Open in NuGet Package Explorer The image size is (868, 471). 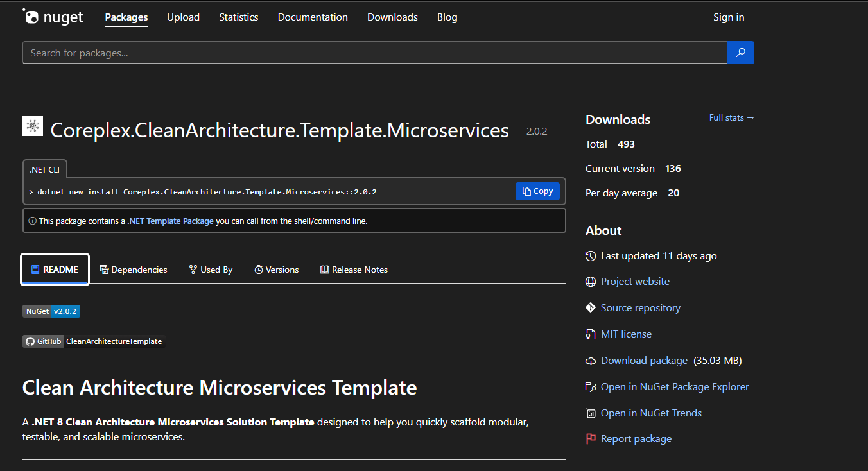coord(674,387)
